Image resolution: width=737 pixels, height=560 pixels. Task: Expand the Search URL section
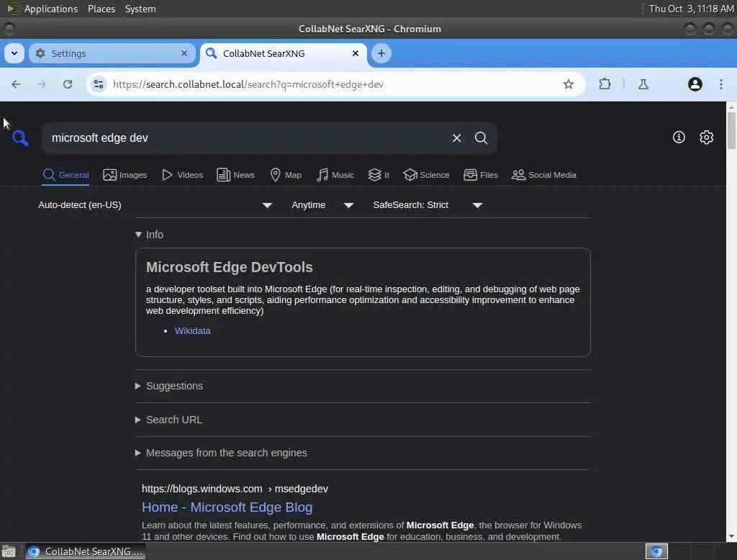pos(168,420)
